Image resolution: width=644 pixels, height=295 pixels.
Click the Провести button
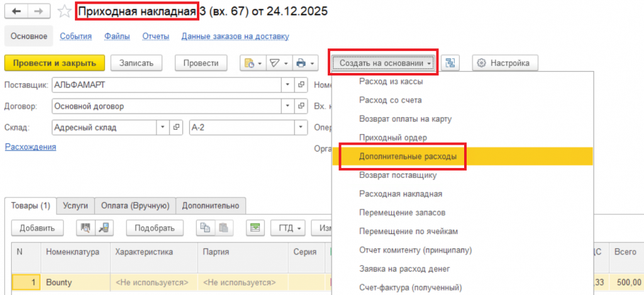pyautogui.click(x=201, y=64)
